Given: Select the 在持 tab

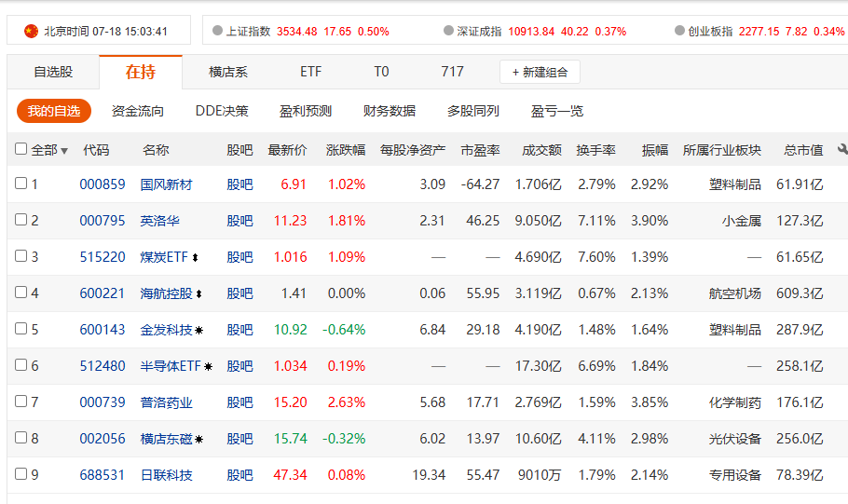Looking at the screenshot, I should 141,72.
